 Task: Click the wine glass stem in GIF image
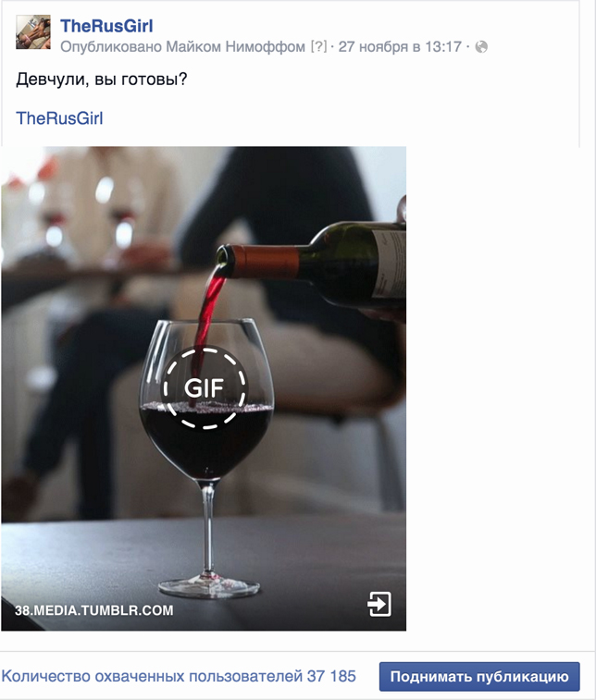coord(208,529)
